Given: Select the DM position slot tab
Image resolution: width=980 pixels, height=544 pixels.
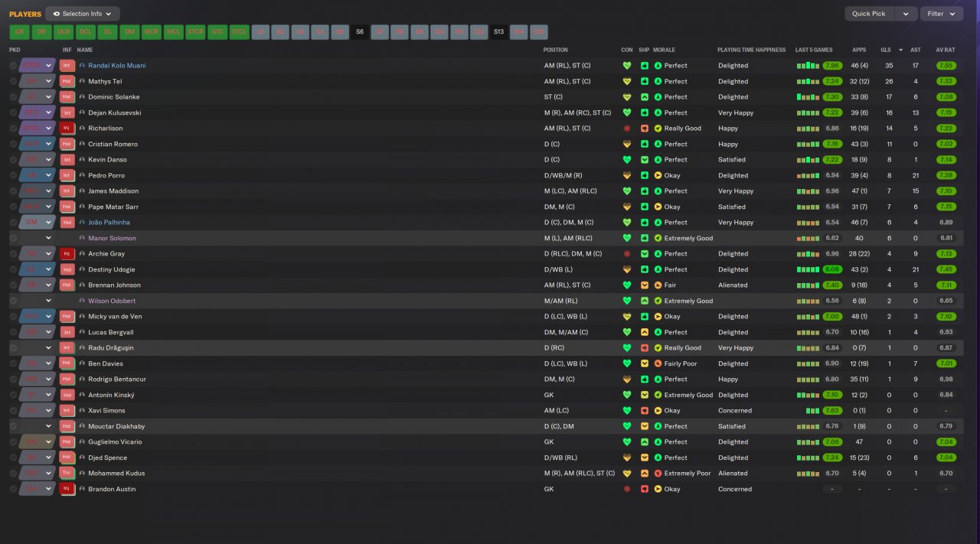Looking at the screenshot, I should tap(129, 32).
